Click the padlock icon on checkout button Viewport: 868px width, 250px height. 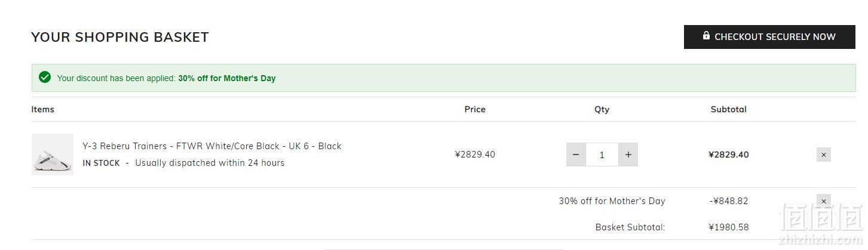706,36
